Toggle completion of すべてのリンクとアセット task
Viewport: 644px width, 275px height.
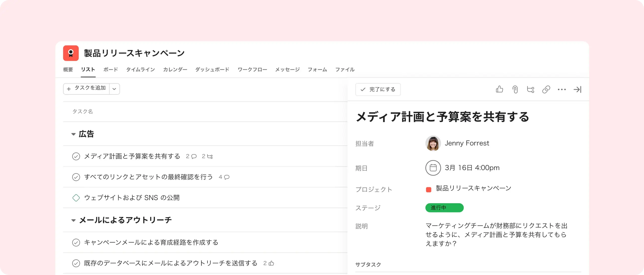tap(76, 177)
